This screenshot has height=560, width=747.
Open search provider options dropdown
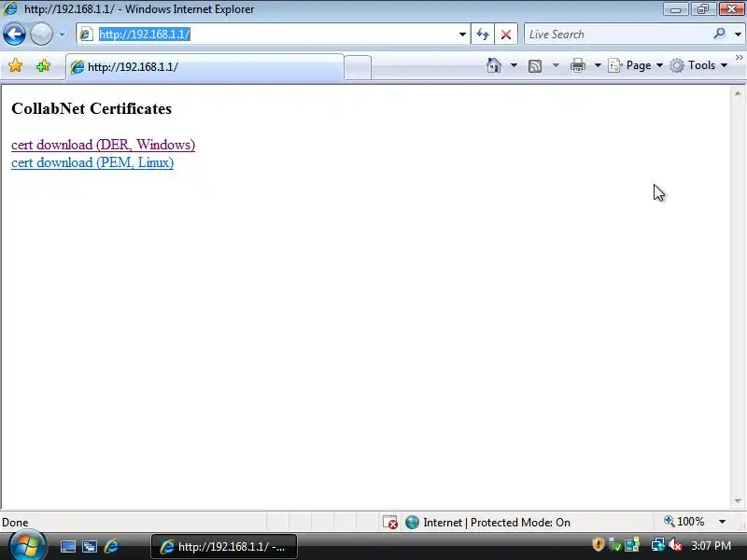[738, 35]
